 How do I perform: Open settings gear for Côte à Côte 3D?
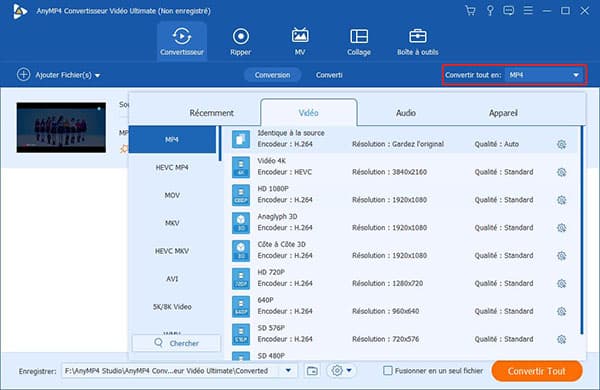(x=561, y=256)
